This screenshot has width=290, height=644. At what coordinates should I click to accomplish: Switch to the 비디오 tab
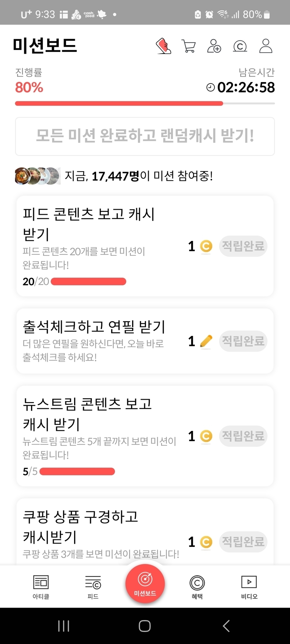click(249, 587)
